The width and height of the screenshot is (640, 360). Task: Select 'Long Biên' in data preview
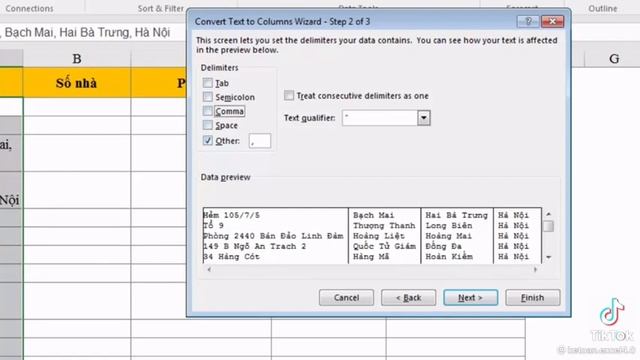point(449,226)
